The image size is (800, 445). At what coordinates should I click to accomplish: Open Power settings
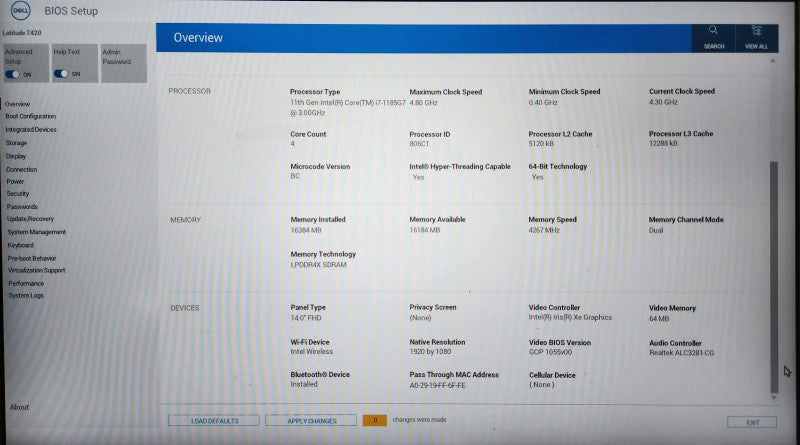(15, 182)
